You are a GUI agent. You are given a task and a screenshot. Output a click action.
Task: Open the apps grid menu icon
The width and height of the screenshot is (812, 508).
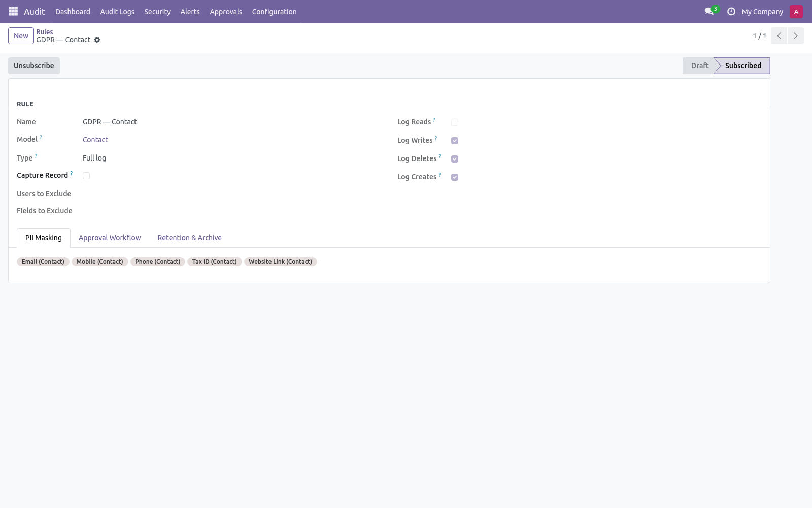14,11
